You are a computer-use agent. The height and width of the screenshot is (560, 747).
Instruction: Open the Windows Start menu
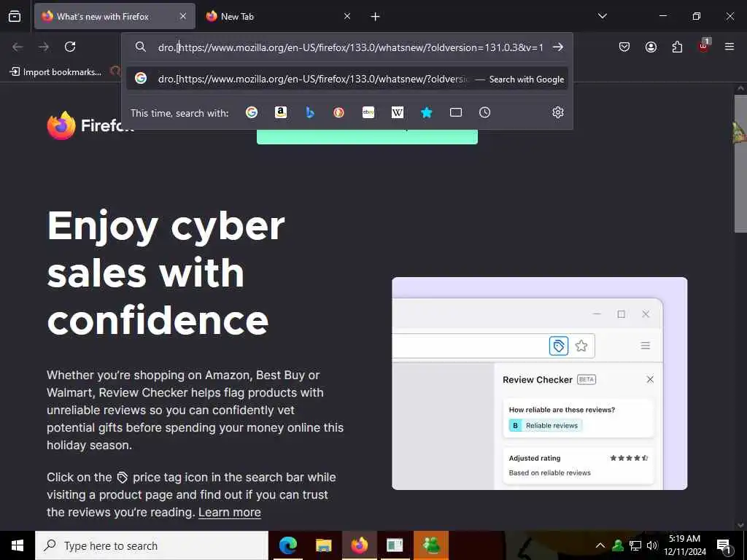tap(18, 545)
